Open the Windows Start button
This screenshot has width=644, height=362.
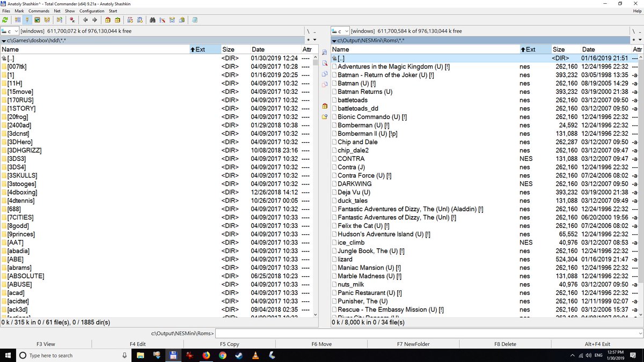tap(8, 355)
